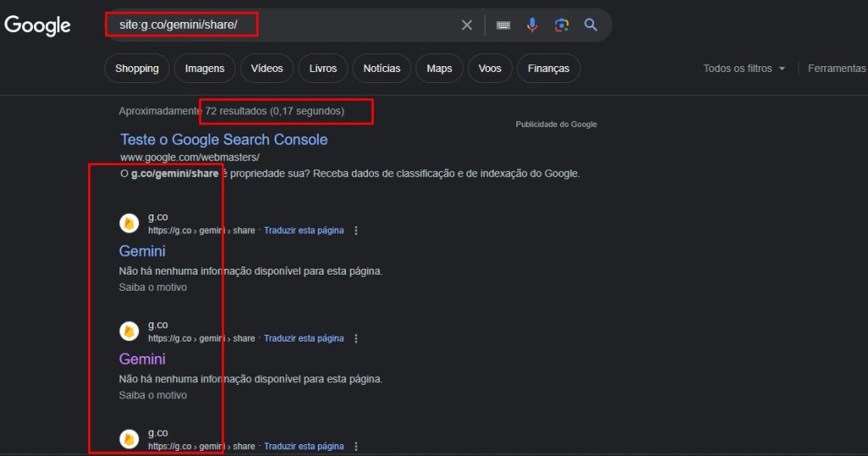868x456 pixels.
Task: Switch to Notícias results tab
Action: tap(381, 68)
